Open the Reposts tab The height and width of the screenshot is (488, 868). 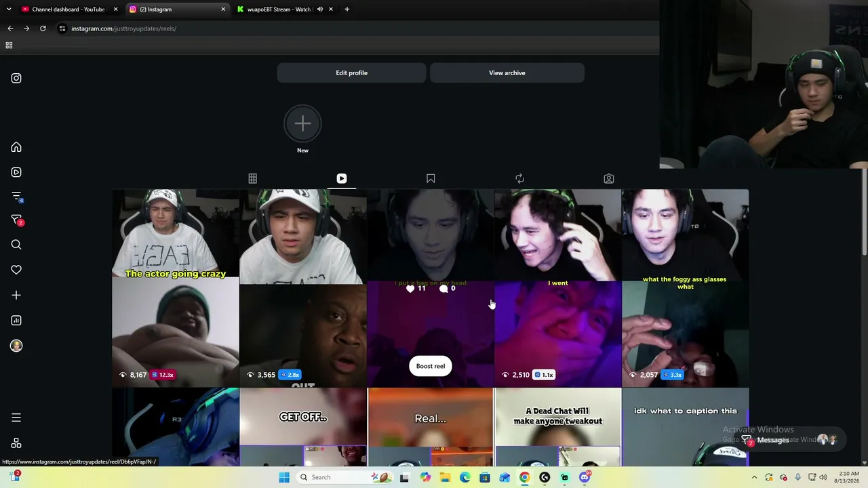(519, 178)
